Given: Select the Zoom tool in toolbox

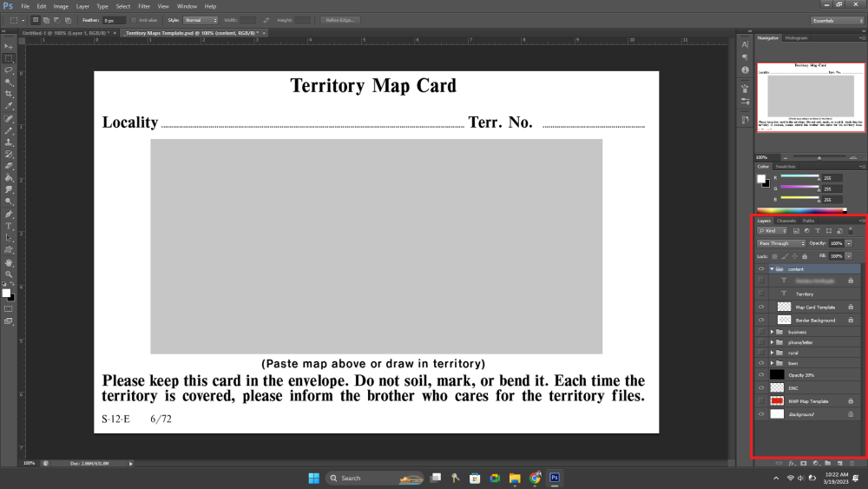Looking at the screenshot, I should (9, 274).
